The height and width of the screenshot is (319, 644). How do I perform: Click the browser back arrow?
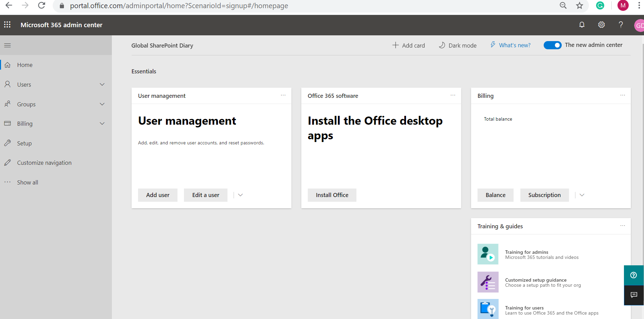(9, 5)
